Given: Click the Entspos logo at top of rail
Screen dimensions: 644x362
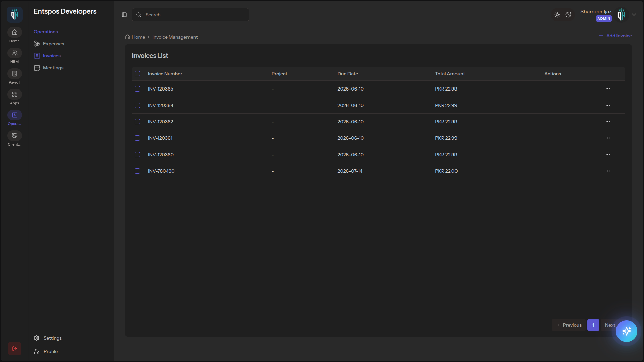Looking at the screenshot, I should (x=15, y=15).
